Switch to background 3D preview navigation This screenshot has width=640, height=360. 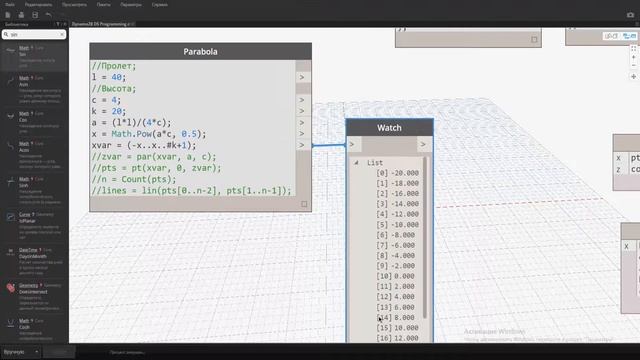[x=611, y=36]
